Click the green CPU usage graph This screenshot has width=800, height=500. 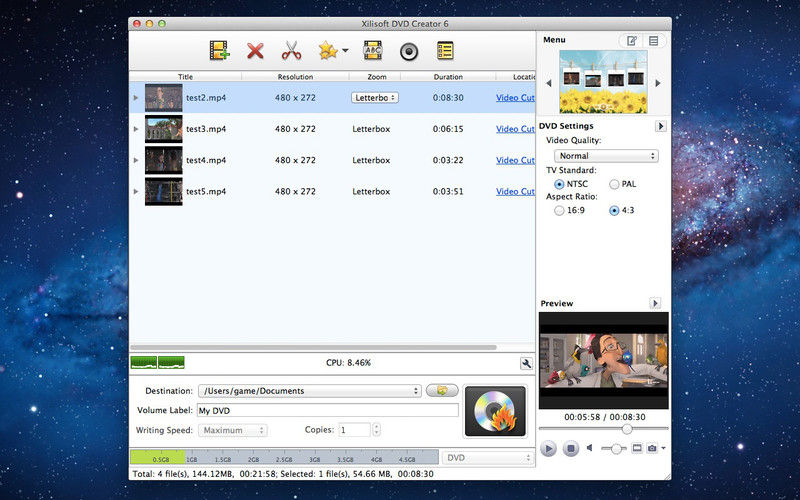tap(158, 362)
